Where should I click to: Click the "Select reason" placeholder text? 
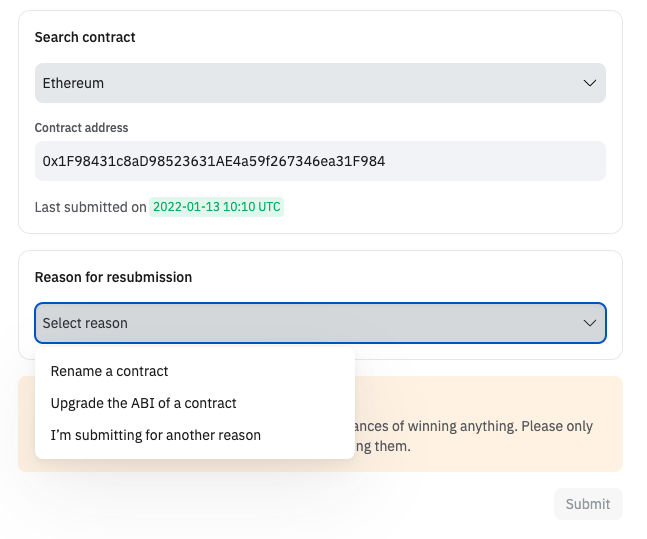[x=85, y=323]
